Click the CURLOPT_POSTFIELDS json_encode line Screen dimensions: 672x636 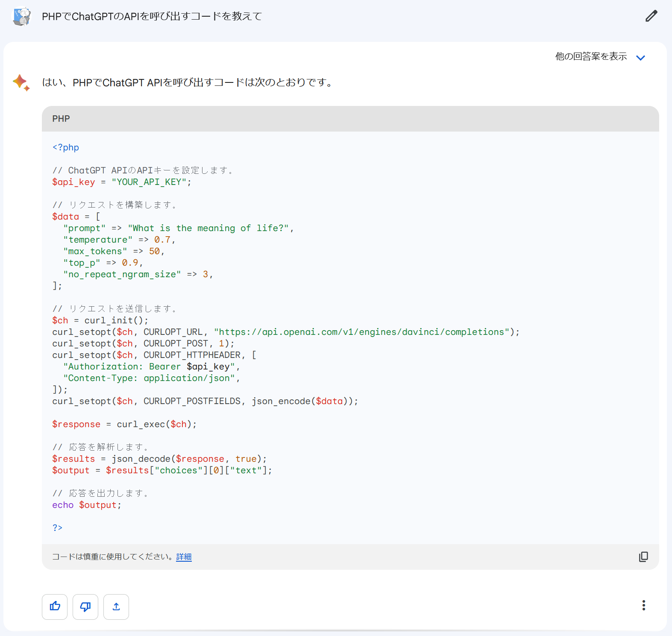(205, 401)
